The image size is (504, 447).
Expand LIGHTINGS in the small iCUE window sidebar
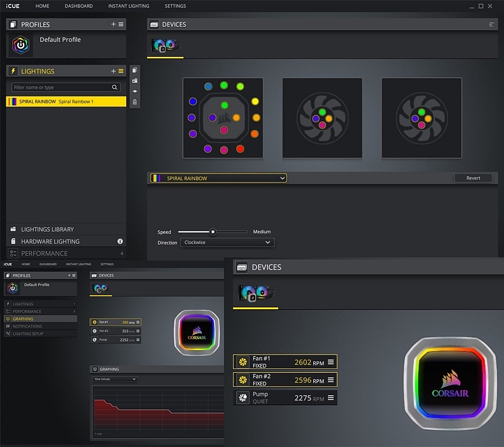click(x=40, y=304)
